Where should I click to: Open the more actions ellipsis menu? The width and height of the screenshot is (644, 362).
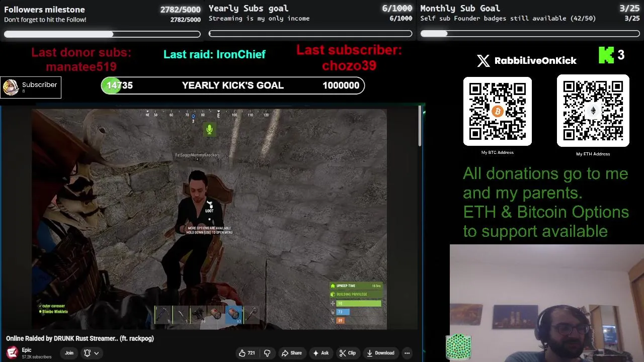coord(407,353)
